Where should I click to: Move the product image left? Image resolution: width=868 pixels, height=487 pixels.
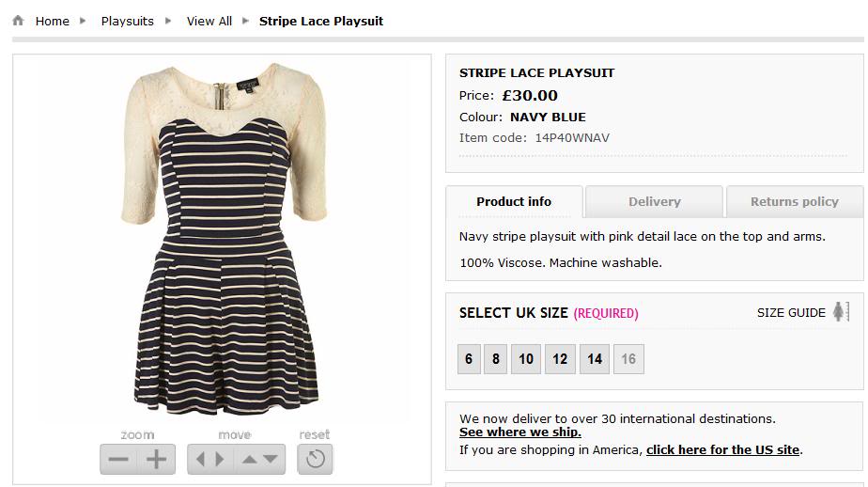click(x=199, y=459)
